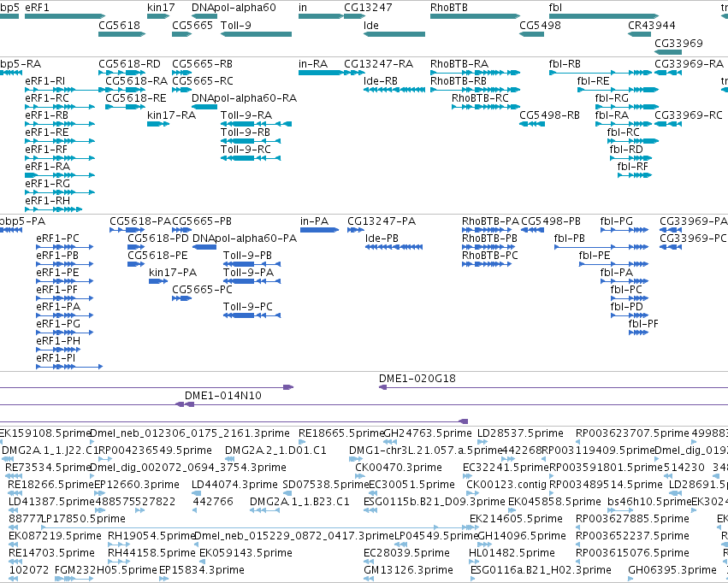The height and width of the screenshot is (583, 728).
Task: Select EST CK00470.3prime
Action: [399, 467]
